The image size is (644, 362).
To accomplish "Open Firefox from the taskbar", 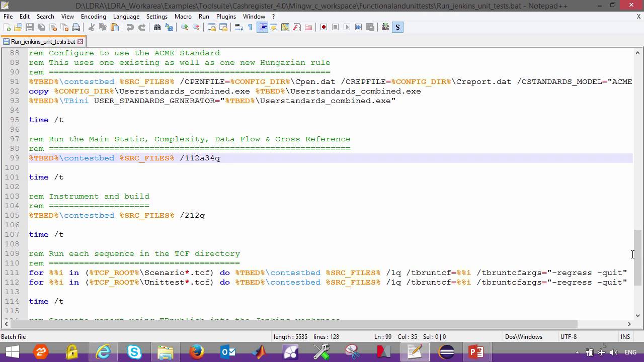I will (197, 352).
